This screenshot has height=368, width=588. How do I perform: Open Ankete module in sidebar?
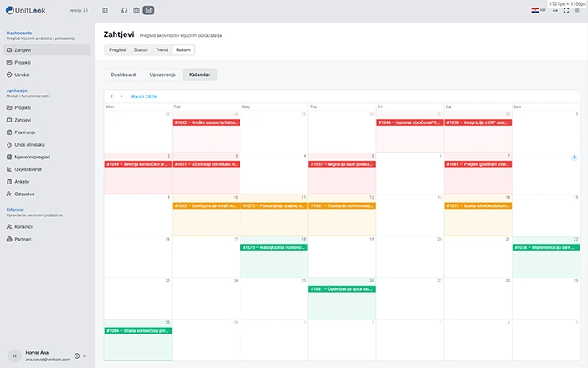pos(48,182)
